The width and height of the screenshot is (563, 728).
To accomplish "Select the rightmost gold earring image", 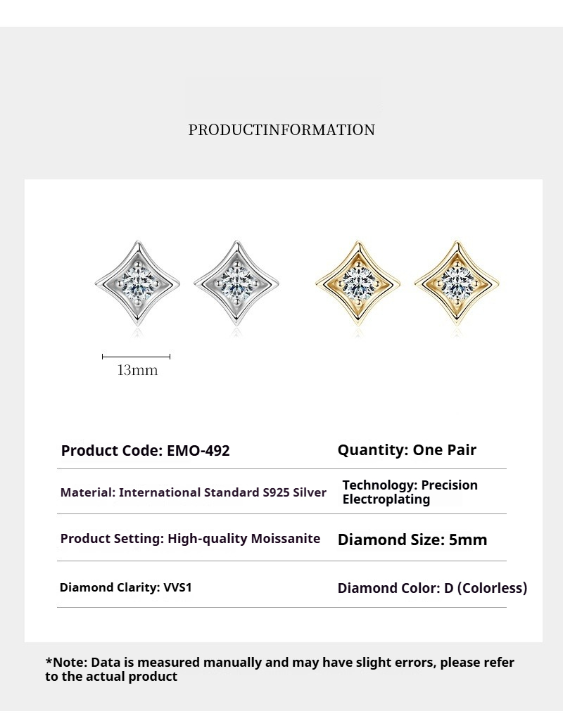I will [458, 283].
